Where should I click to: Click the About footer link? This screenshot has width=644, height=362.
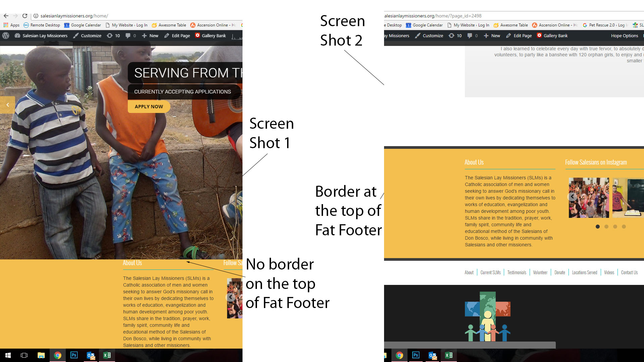click(469, 273)
